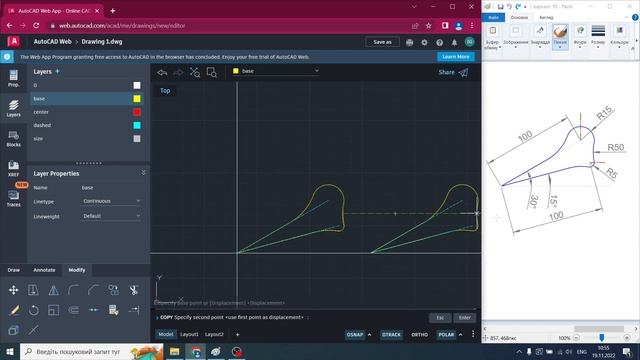
Task: Open AutoCAD settings gear icon
Action: [424, 42]
